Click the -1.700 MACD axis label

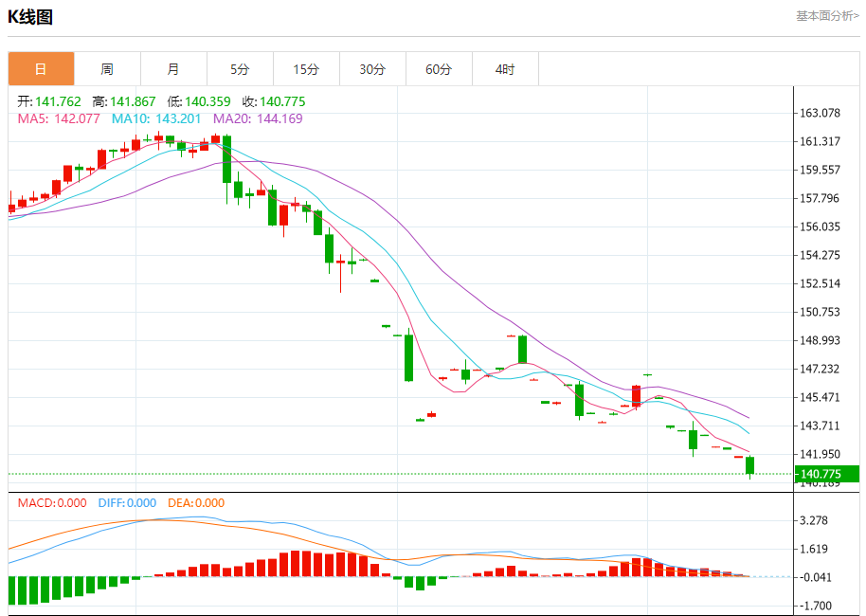[x=814, y=606]
